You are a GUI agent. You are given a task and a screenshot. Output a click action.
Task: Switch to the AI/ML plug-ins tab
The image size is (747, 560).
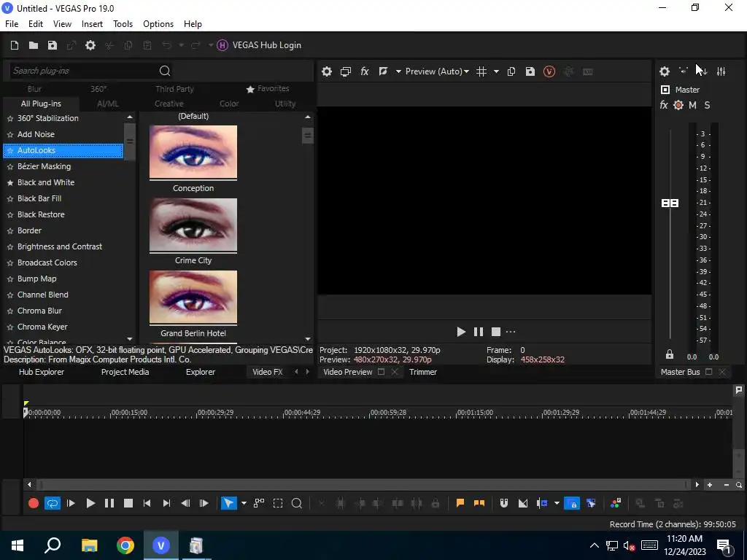click(108, 104)
